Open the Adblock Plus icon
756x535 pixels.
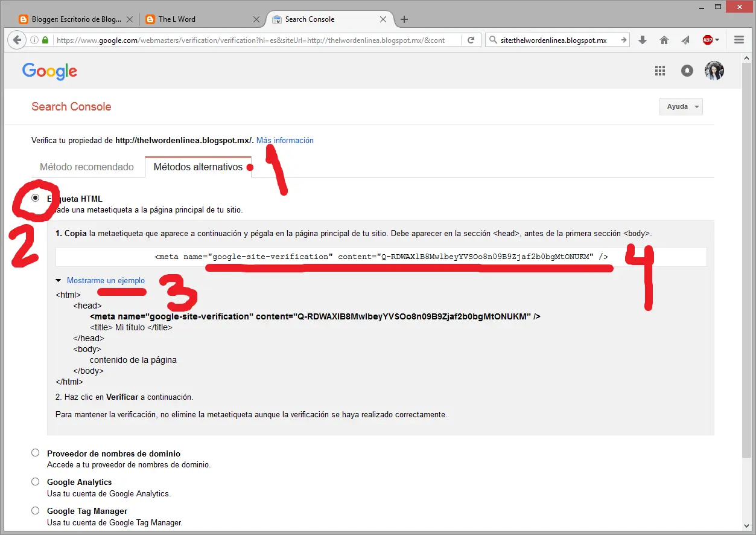pos(707,40)
